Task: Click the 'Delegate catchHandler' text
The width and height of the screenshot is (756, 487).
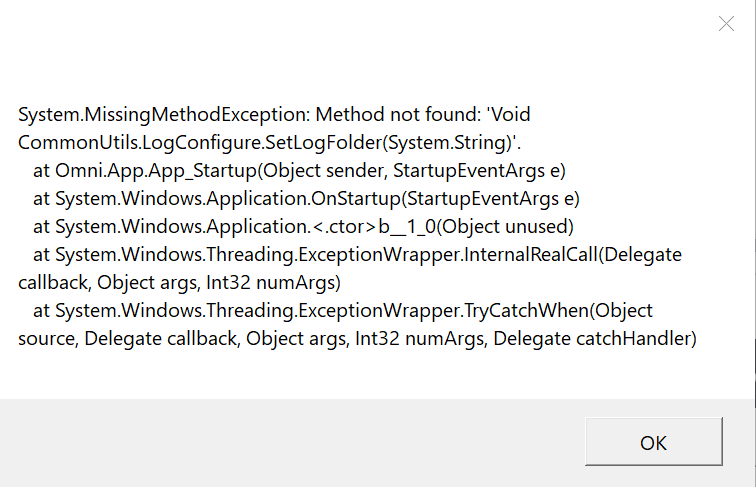Action: pos(595,338)
